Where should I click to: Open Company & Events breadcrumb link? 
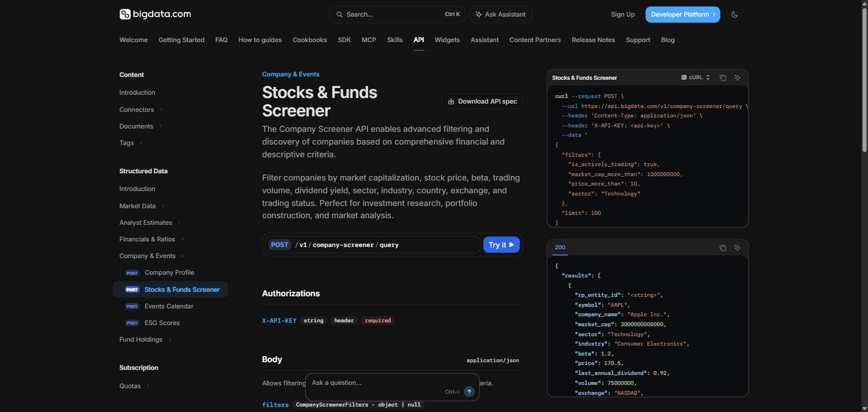pos(291,74)
